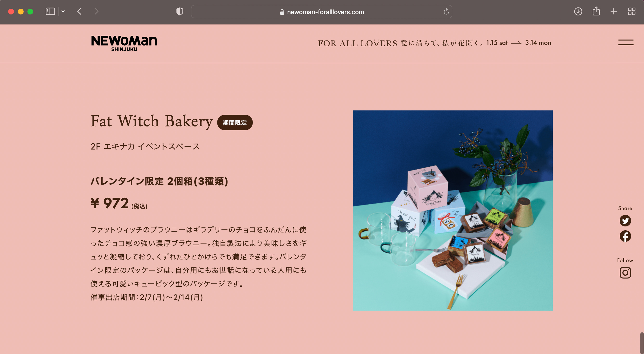Click the NEWoMan SHINJUKU logo

pos(124,43)
